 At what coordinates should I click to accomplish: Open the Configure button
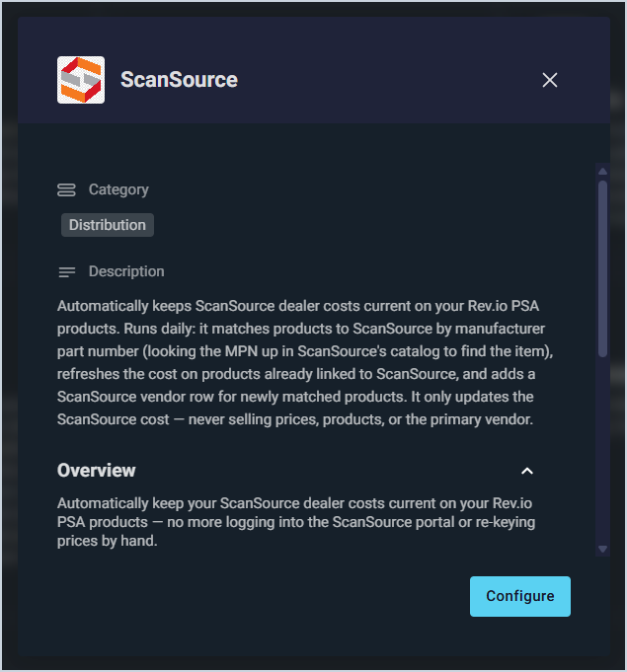pos(519,596)
